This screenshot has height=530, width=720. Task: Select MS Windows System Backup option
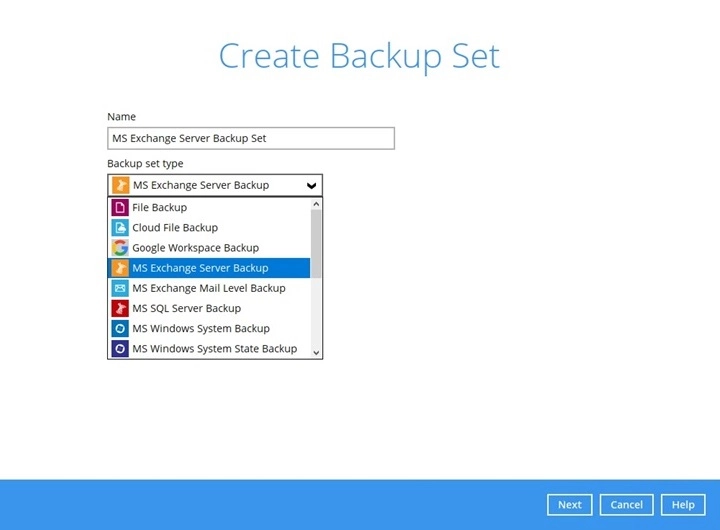pos(209,328)
